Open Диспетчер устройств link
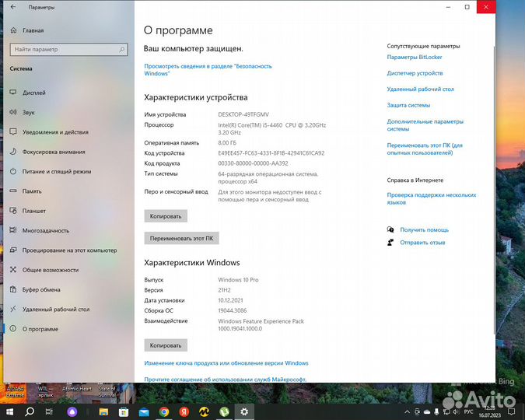The height and width of the screenshot is (420, 525). click(415, 73)
